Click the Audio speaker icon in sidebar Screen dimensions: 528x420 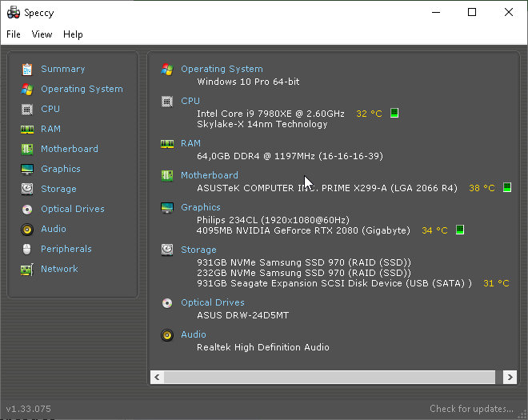click(27, 229)
